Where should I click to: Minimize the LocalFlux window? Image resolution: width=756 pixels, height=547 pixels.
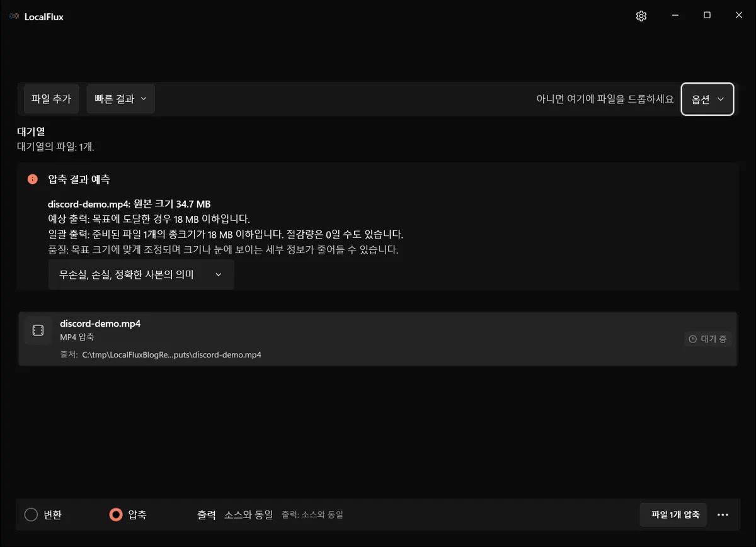(x=675, y=16)
